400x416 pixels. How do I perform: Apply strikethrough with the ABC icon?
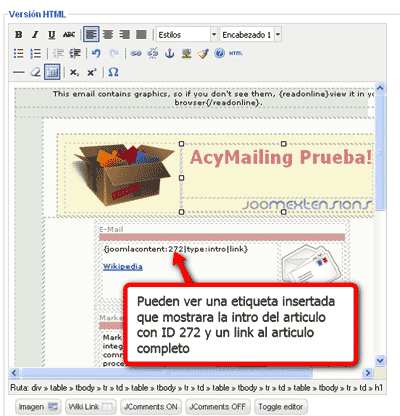(69, 35)
